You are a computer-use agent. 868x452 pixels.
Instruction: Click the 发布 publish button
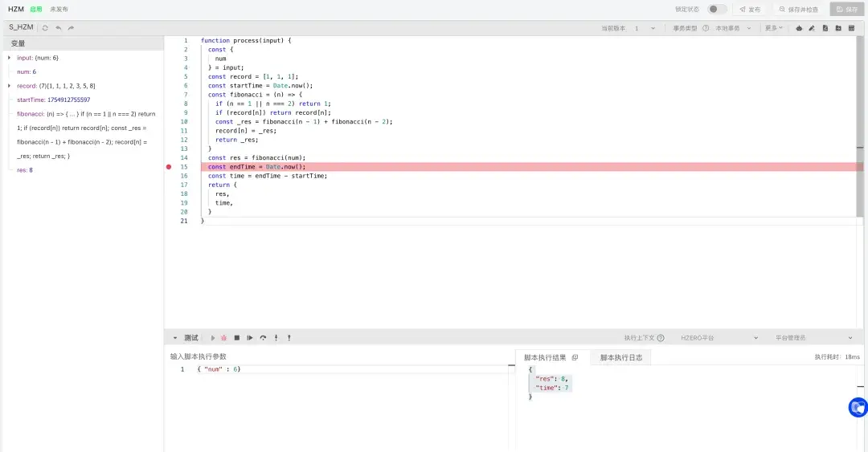(x=749, y=10)
